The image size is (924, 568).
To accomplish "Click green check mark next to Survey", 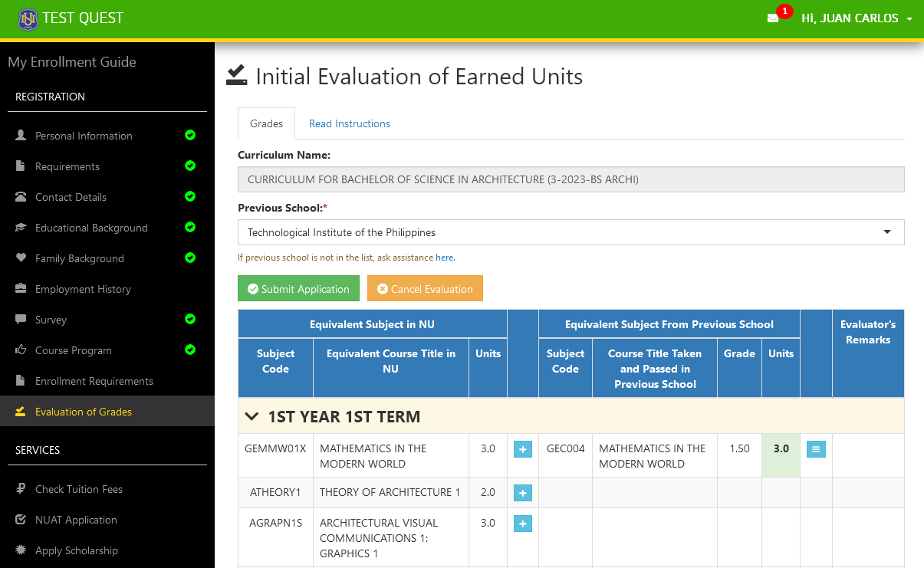I will (190, 319).
